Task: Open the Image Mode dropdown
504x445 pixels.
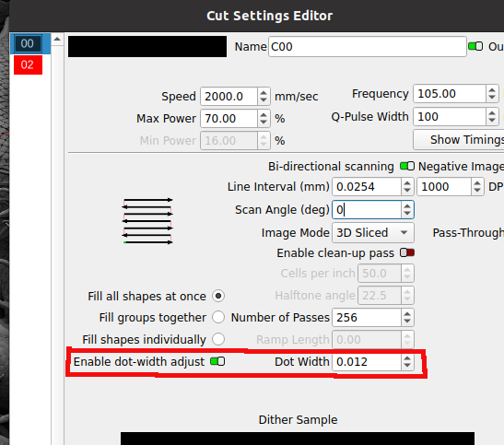Action: pyautogui.click(x=373, y=232)
